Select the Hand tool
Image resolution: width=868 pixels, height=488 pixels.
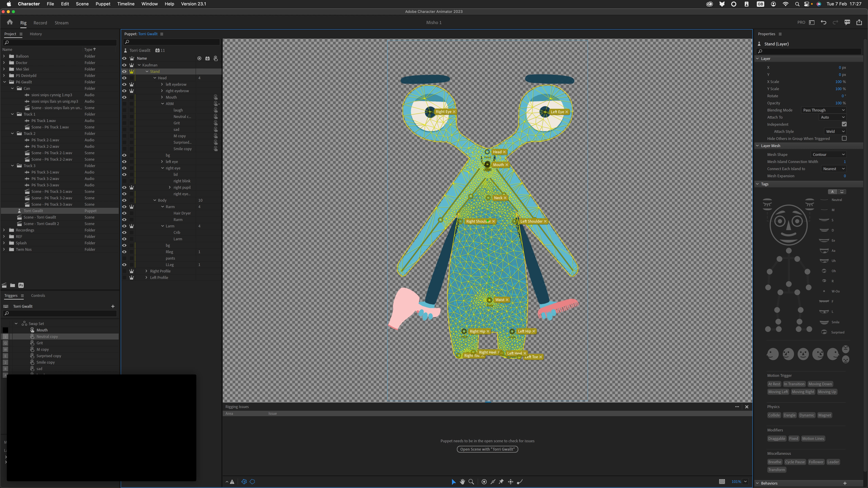462,482
